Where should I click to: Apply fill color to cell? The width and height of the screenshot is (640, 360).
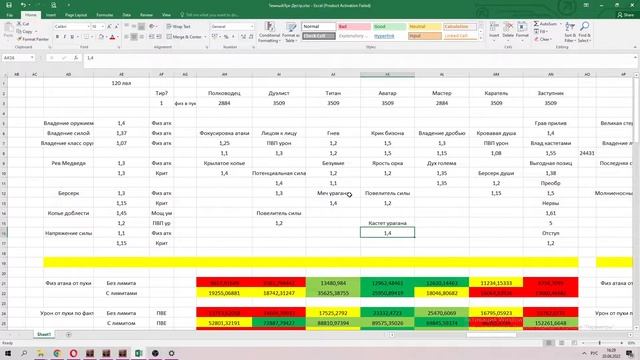point(101,37)
